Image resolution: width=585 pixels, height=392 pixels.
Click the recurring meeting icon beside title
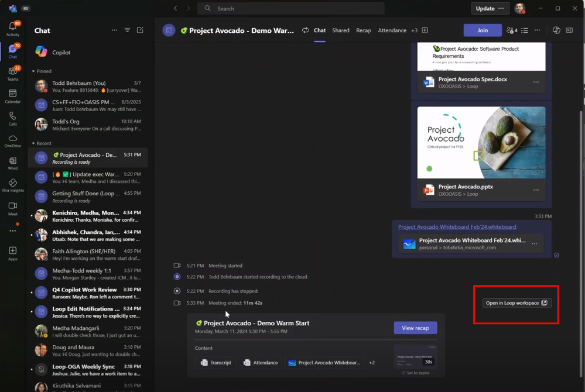pos(305,30)
